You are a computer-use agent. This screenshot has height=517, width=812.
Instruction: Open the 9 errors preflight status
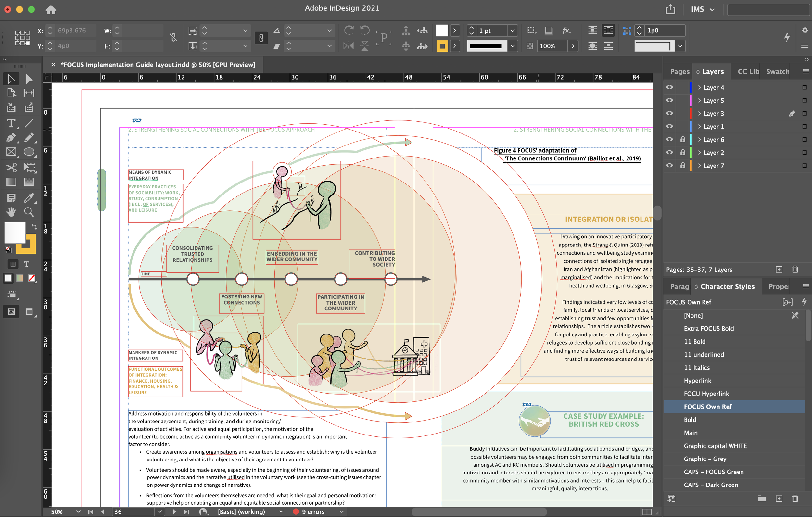tap(313, 511)
